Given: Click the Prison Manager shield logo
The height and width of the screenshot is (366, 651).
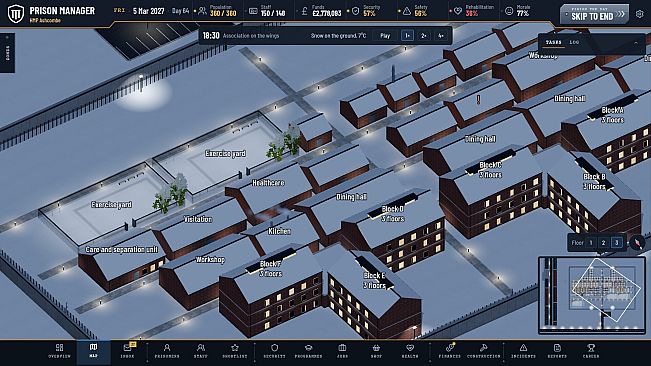Looking at the screenshot, I should pos(16,14).
